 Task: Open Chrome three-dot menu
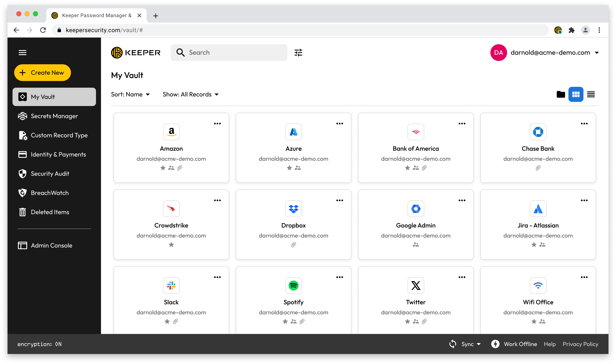[599, 30]
